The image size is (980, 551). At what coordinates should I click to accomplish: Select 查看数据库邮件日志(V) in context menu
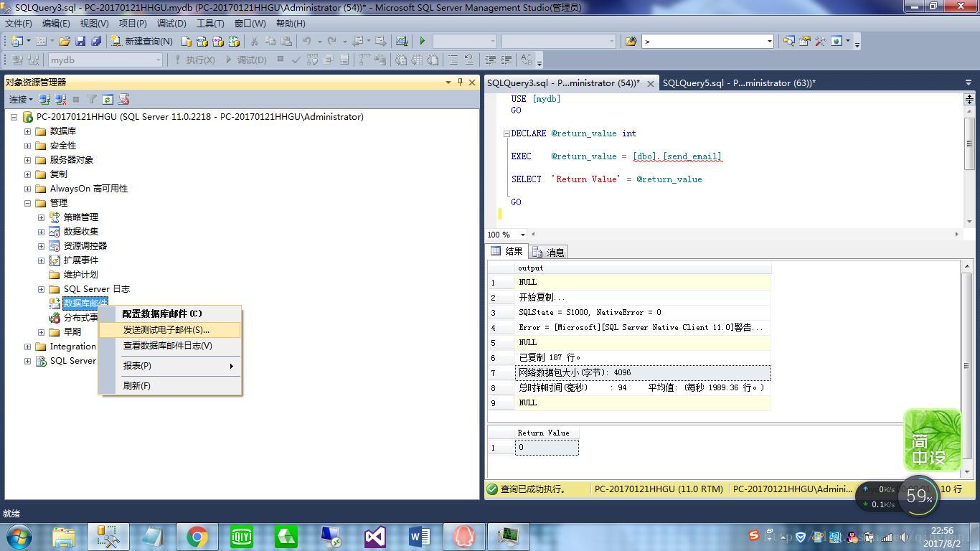click(170, 346)
